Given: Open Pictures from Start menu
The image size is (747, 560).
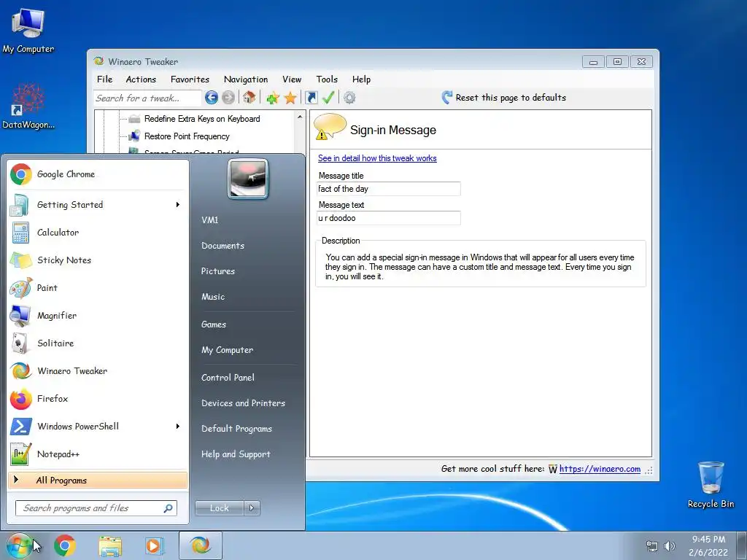Looking at the screenshot, I should (217, 271).
